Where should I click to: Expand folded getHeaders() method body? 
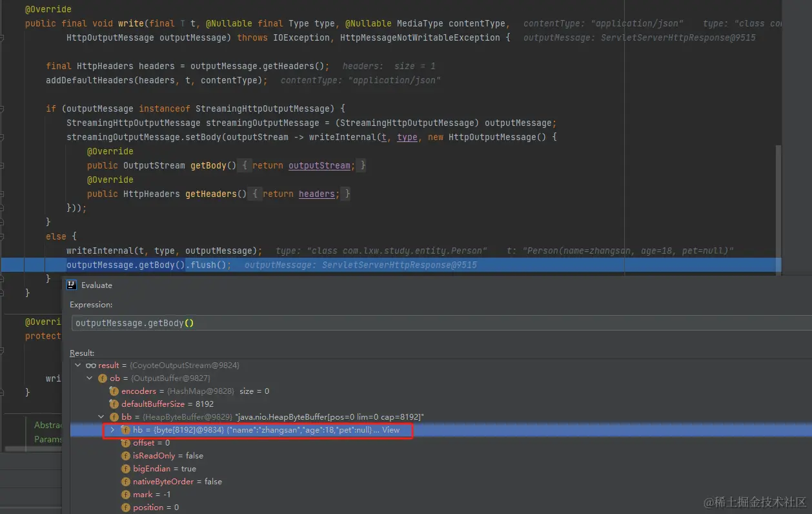pyautogui.click(x=255, y=194)
